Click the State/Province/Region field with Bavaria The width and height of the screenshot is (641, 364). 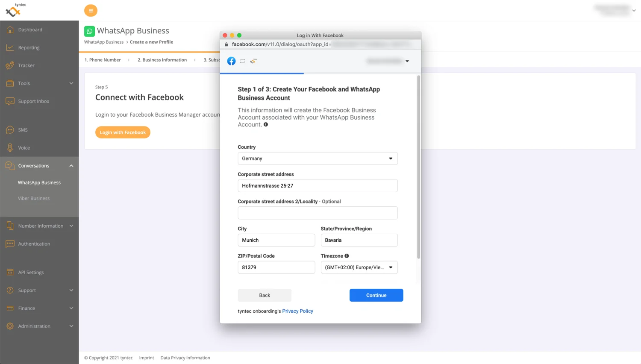(x=359, y=240)
